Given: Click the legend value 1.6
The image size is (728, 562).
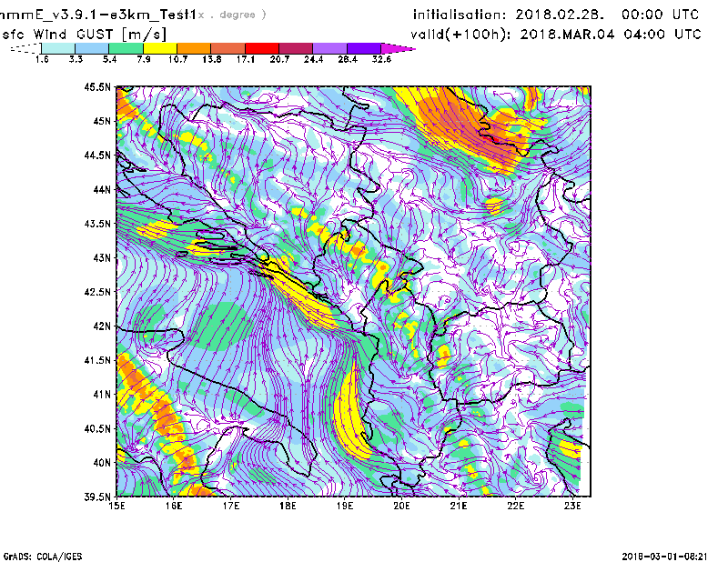Looking at the screenshot, I should point(42,59).
